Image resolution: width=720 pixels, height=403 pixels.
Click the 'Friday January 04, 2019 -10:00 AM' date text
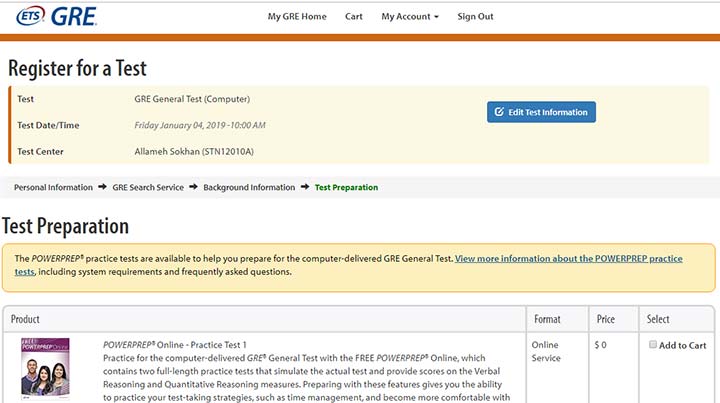pyautogui.click(x=200, y=125)
